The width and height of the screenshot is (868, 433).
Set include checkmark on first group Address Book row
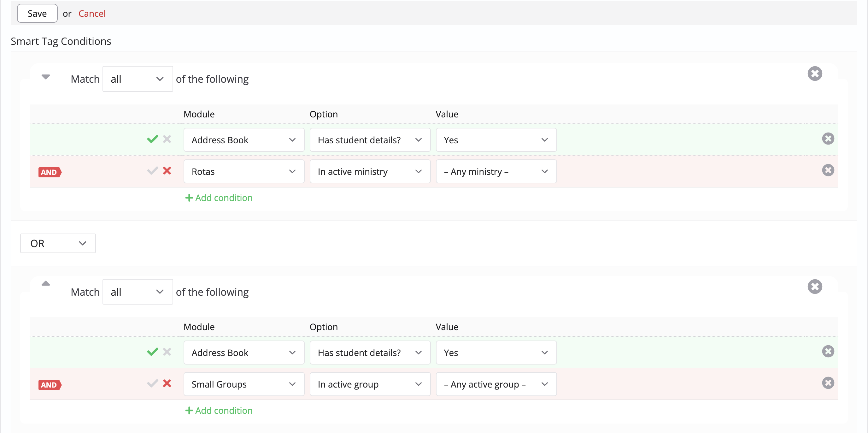(153, 139)
